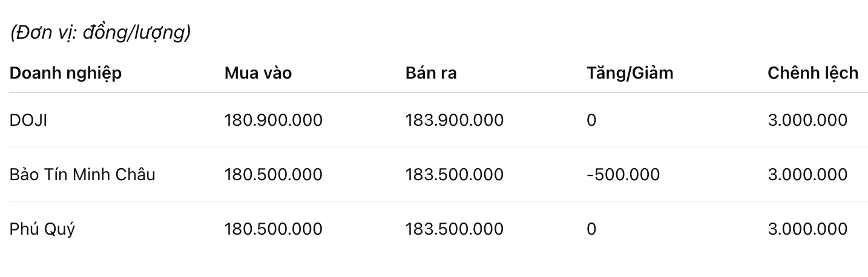Click DOJI's Tăng/Giảm value of 0

point(591,120)
